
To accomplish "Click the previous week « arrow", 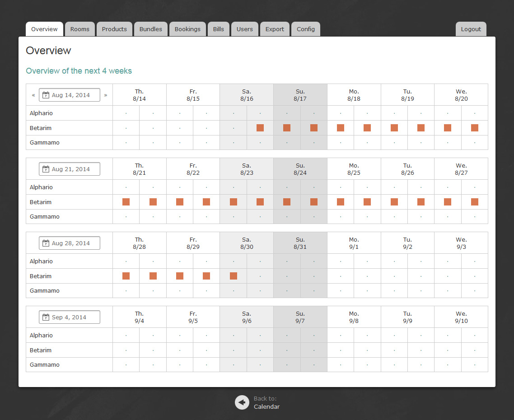I will click(x=33, y=95).
